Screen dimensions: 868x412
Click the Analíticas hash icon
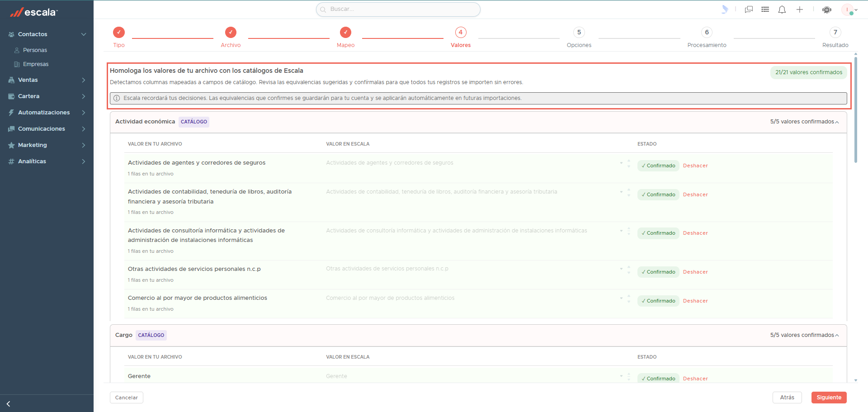11,161
